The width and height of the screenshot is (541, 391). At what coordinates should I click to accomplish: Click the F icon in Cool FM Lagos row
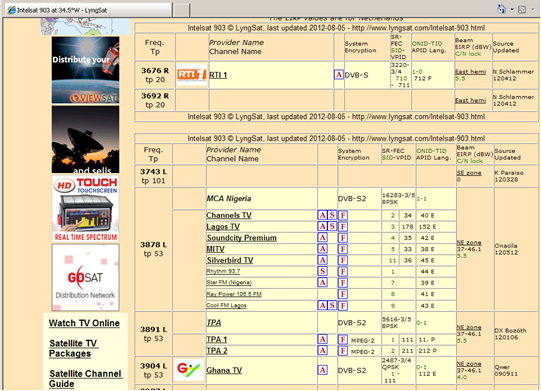[x=343, y=305]
